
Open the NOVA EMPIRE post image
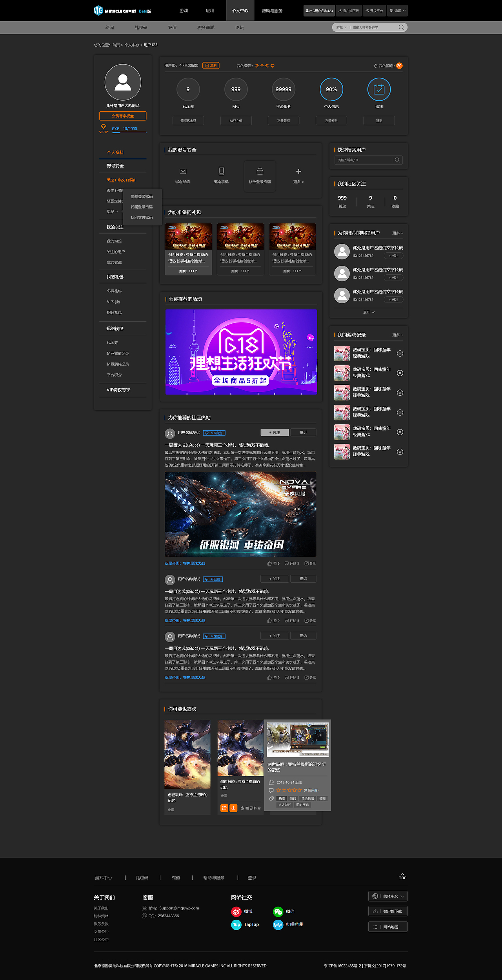(240, 514)
